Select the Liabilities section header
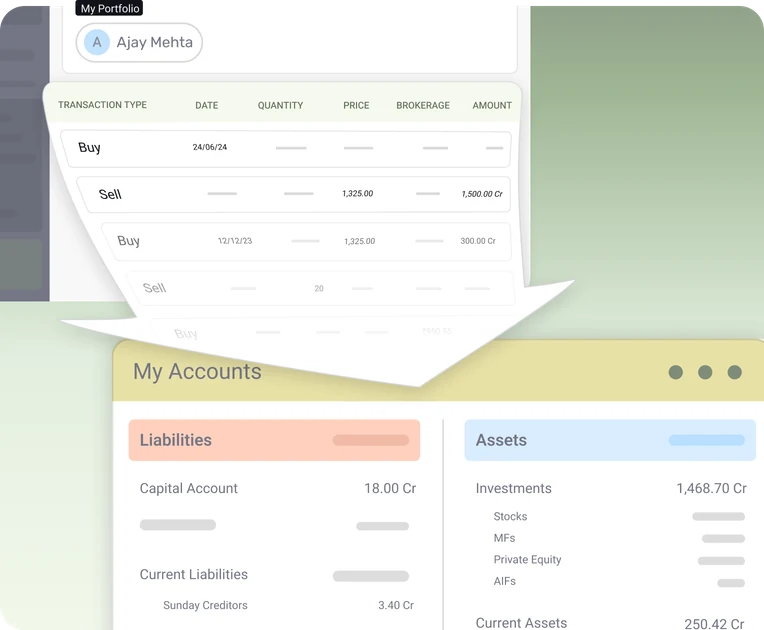Screen dimensions: 764x630 (274, 440)
